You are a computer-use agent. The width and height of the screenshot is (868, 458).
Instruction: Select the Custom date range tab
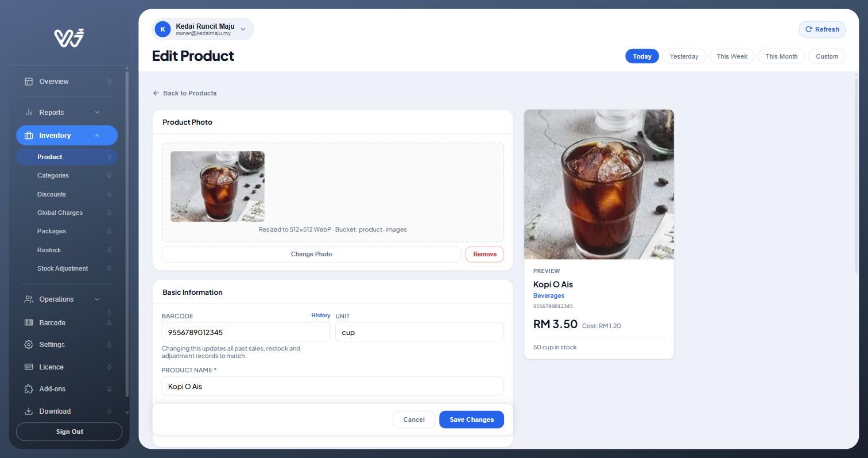click(x=827, y=56)
